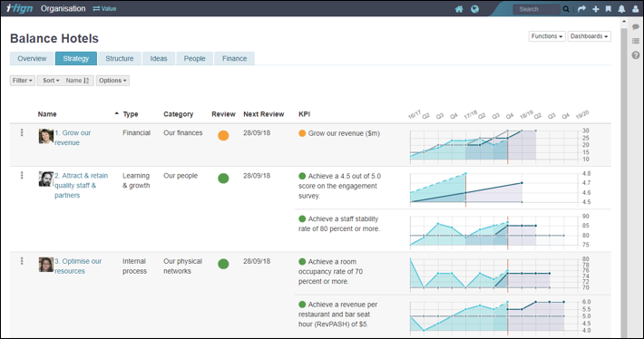Open the globe icon in the top bar

point(474,9)
